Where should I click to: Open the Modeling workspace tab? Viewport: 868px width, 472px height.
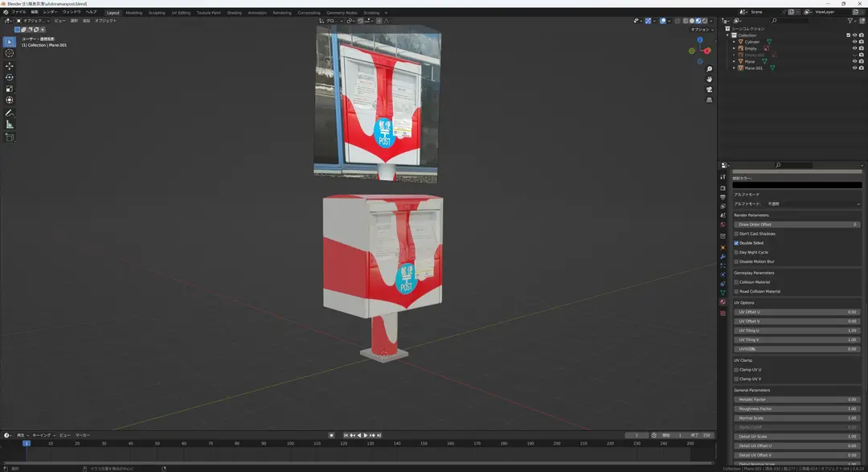134,12
